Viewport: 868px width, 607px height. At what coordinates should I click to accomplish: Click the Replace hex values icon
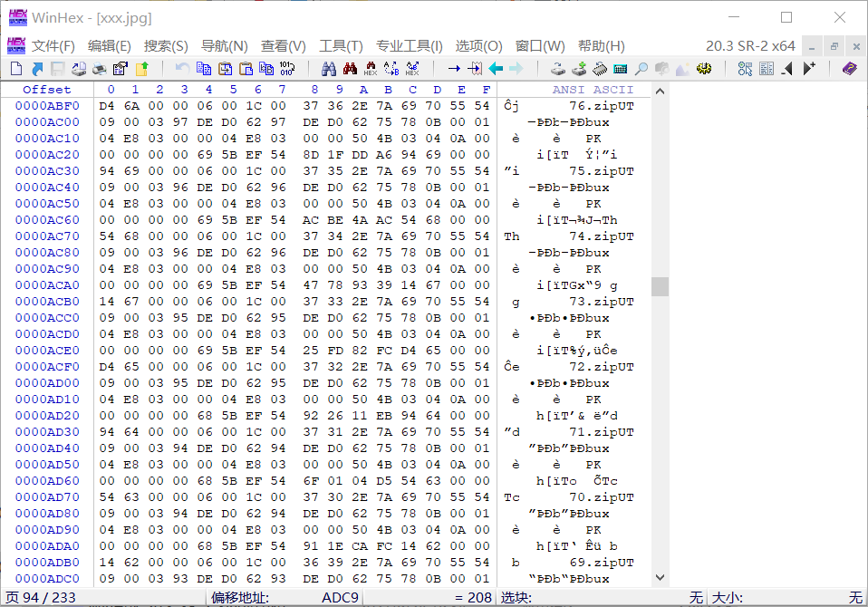412,69
